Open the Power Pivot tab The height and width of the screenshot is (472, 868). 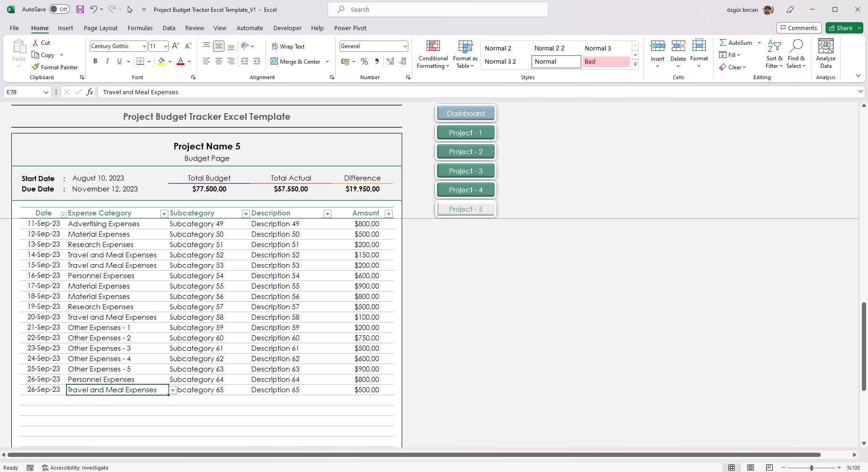[x=350, y=28]
